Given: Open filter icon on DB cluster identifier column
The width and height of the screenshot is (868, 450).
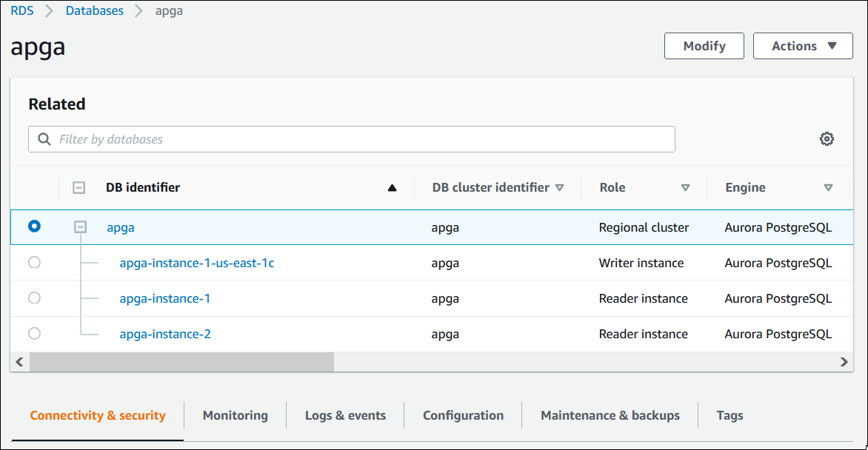Looking at the screenshot, I should 561,187.
